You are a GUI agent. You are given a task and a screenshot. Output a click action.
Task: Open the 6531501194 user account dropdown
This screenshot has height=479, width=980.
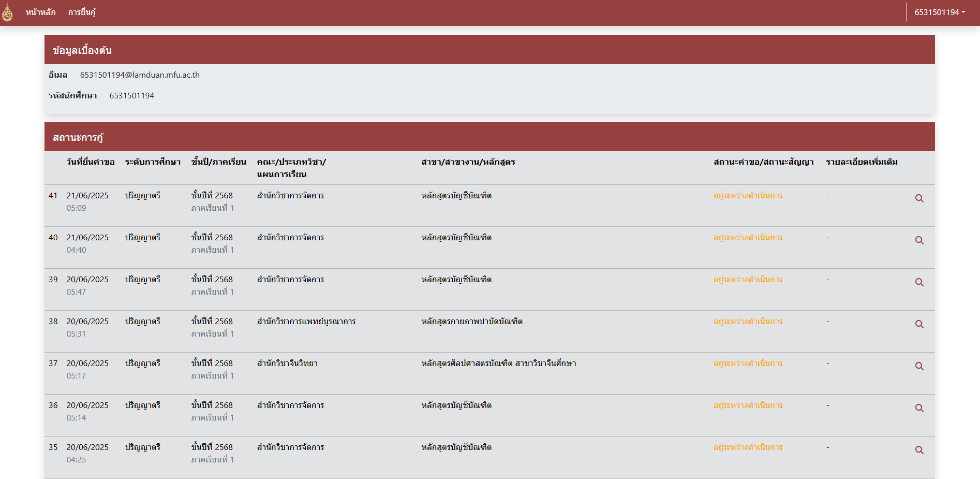(937, 11)
